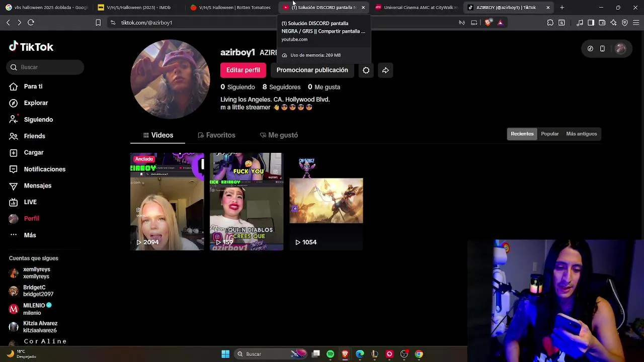Screen dimensions: 644x362
Task: Open Brave Rewards triangle icon
Action: pyautogui.click(x=500, y=23)
